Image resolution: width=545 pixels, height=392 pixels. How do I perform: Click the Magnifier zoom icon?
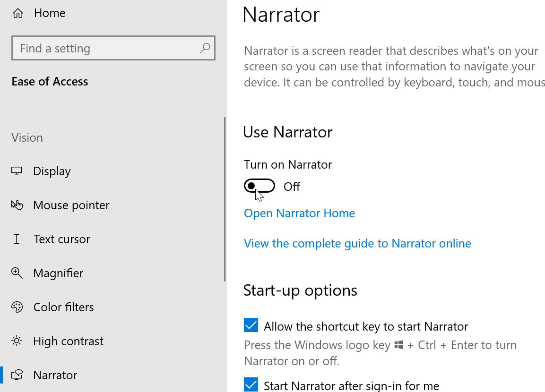pyautogui.click(x=17, y=273)
